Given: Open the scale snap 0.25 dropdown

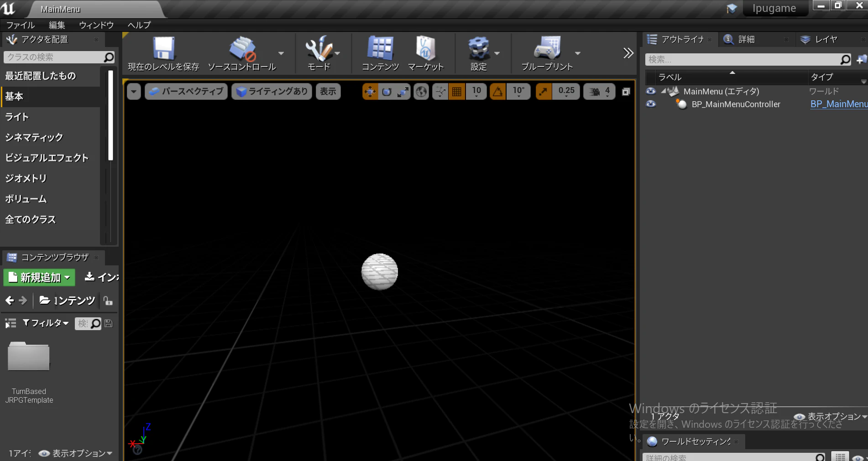Looking at the screenshot, I should [566, 92].
